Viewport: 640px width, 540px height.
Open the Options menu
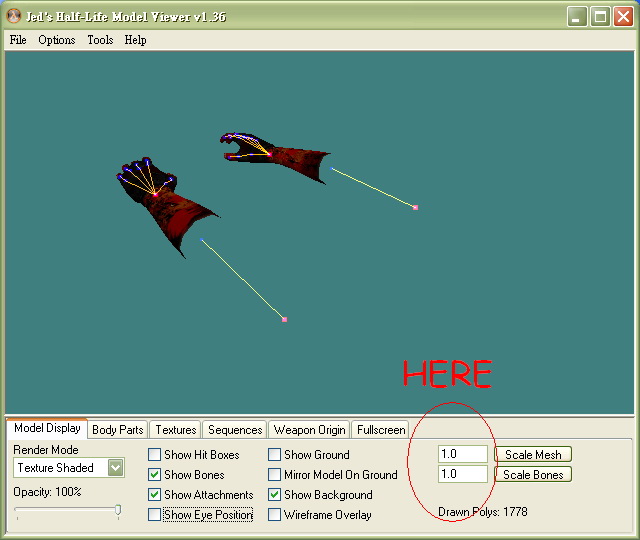pyautogui.click(x=57, y=40)
